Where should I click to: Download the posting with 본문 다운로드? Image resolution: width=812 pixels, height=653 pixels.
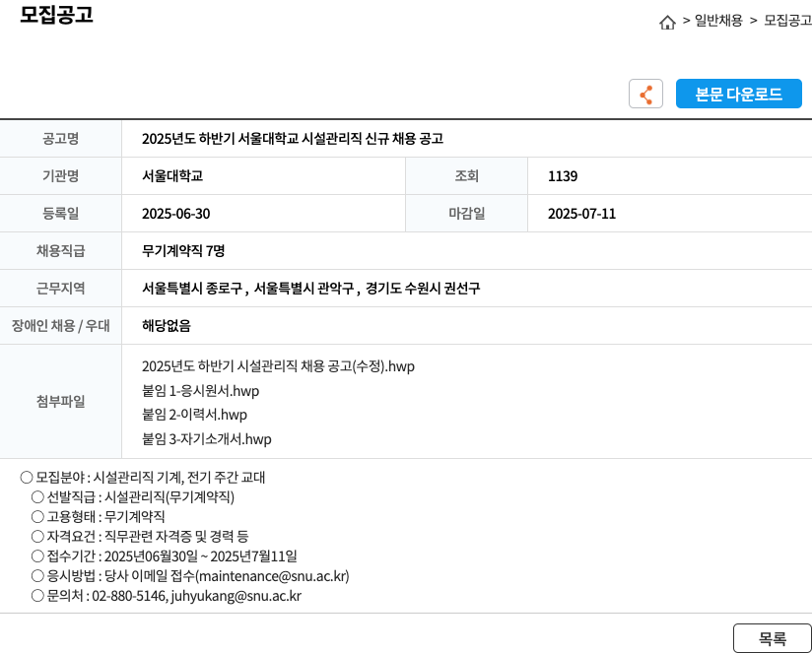(738, 94)
